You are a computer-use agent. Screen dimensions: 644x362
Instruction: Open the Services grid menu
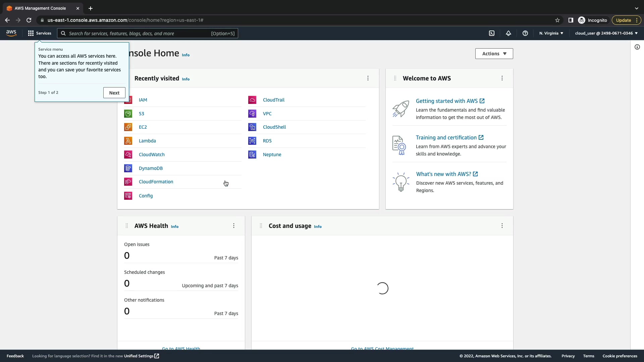pyautogui.click(x=40, y=33)
